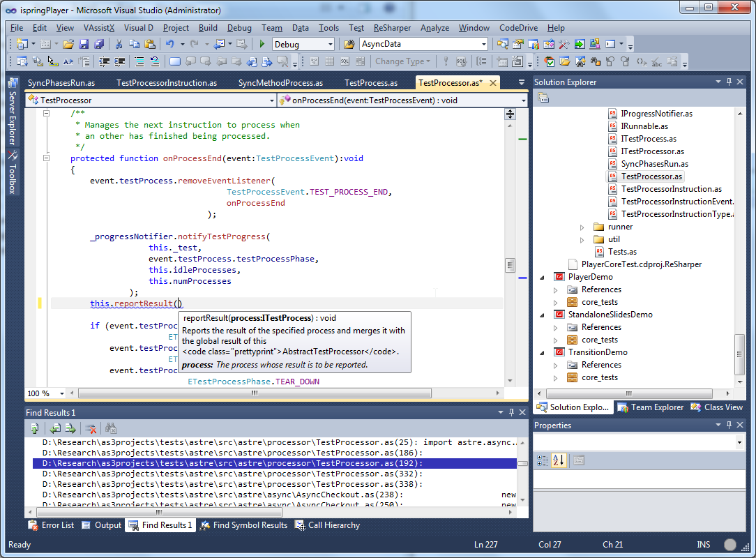This screenshot has height=558, width=756.
Task: Click the Solution Explorer properties icon
Action: point(543,98)
